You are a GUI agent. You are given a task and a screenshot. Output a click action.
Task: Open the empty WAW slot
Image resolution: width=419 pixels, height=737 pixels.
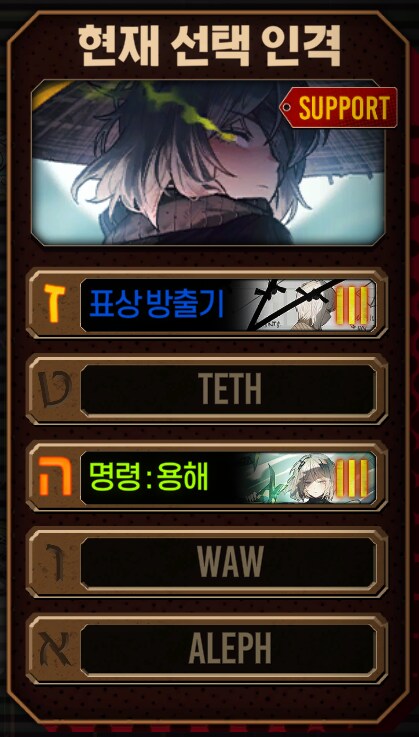[207, 563]
